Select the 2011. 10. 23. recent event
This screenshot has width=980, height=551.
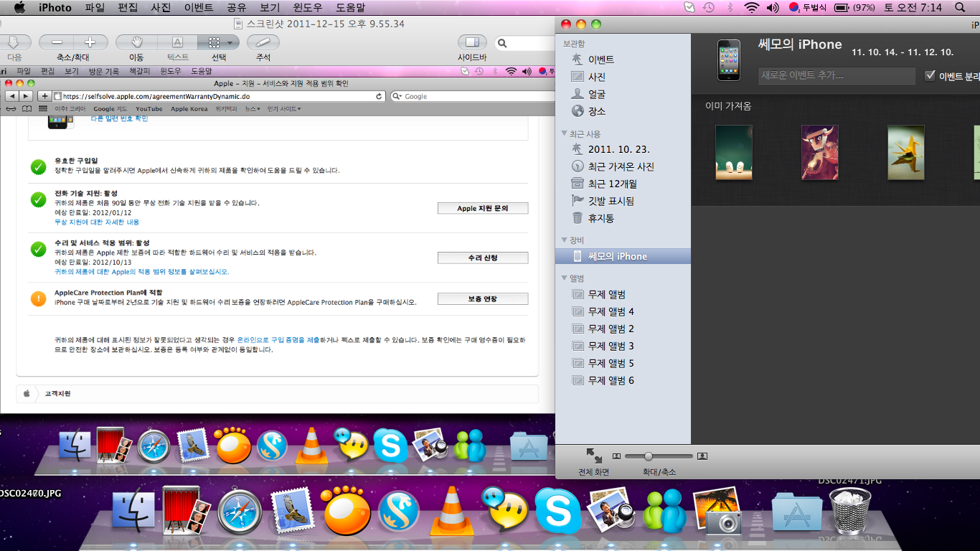(618, 149)
